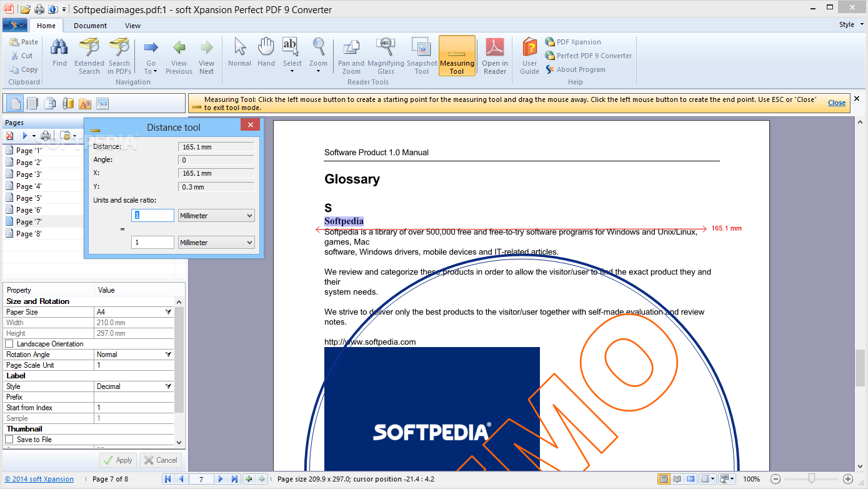Expand the Zoom tool dropdown
The height and width of the screenshot is (489, 868).
[318, 71]
